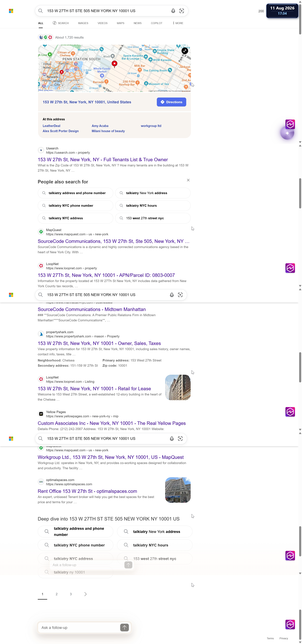
Task: Open the workgroup ltd link
Action: [x=151, y=126]
